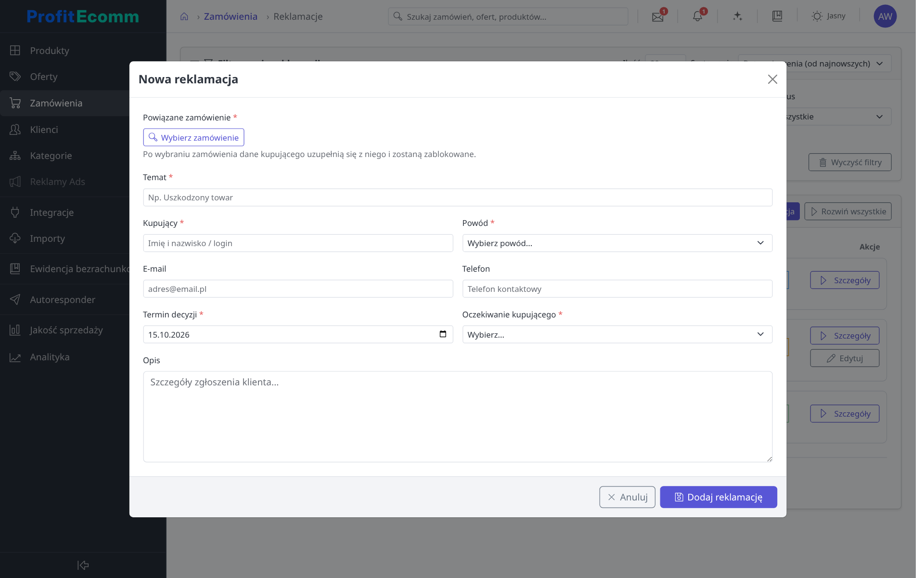Open the messages envelope icon
Screen dimensions: 924x578
[657, 16]
